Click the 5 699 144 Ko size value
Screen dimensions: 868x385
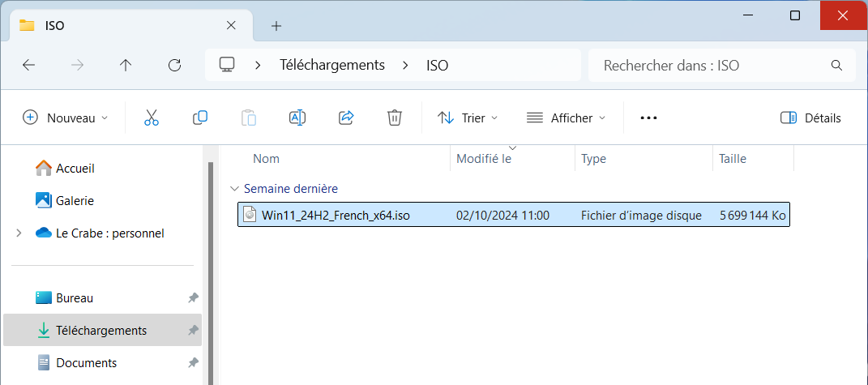coord(753,215)
